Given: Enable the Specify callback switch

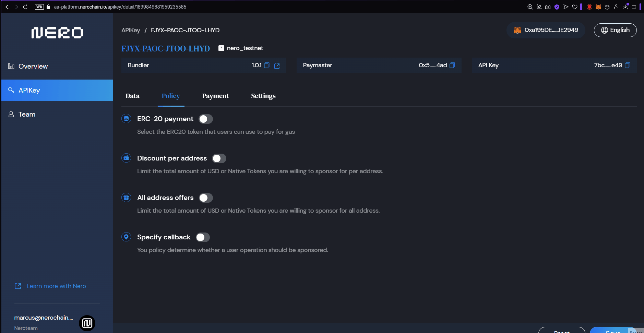Looking at the screenshot, I should tap(203, 237).
